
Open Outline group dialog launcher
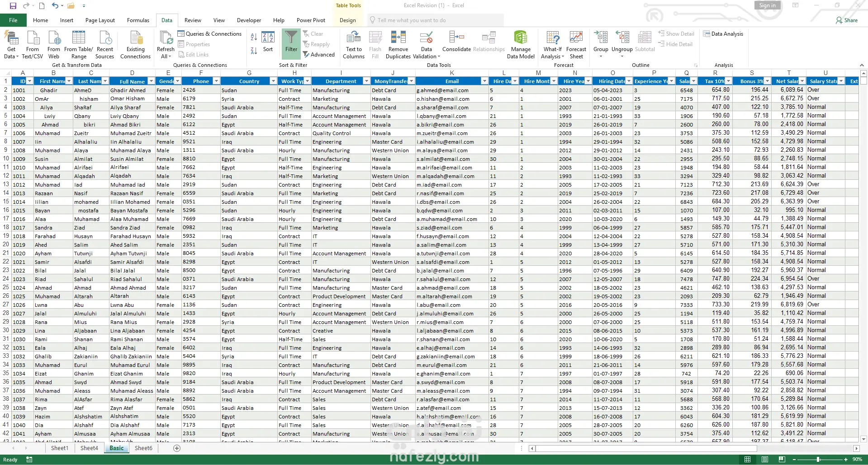(x=696, y=66)
